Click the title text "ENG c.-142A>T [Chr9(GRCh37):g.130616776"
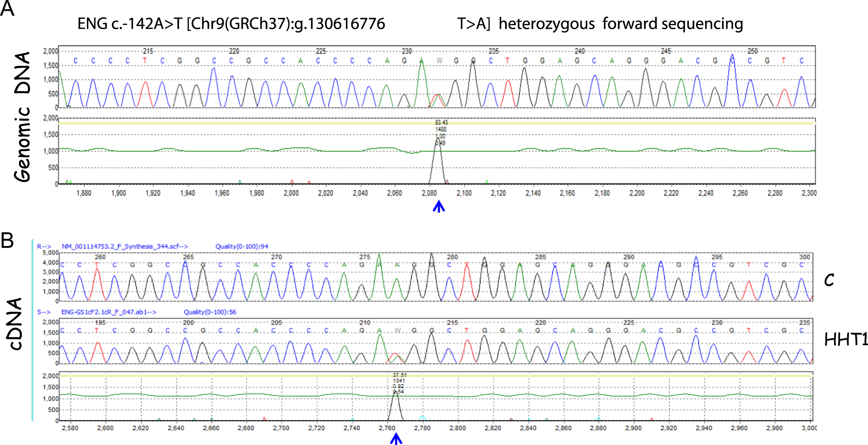This screenshot has width=868, height=445. 231,24
